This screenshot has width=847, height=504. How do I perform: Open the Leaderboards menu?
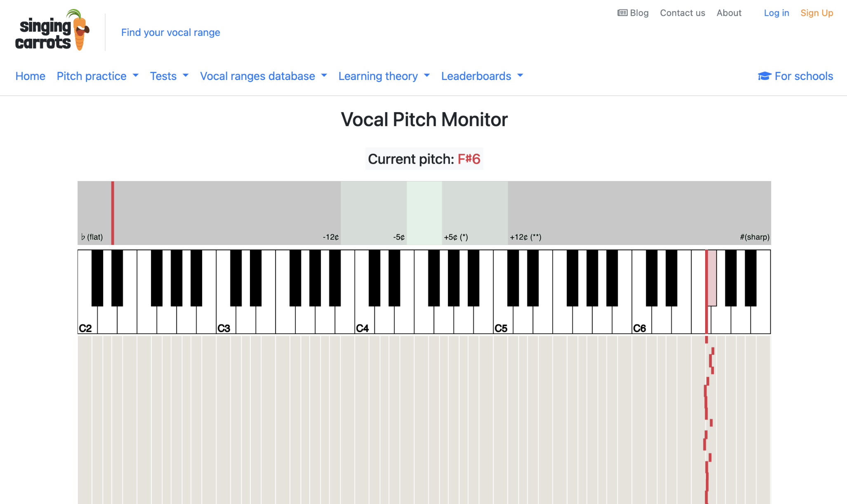point(482,76)
